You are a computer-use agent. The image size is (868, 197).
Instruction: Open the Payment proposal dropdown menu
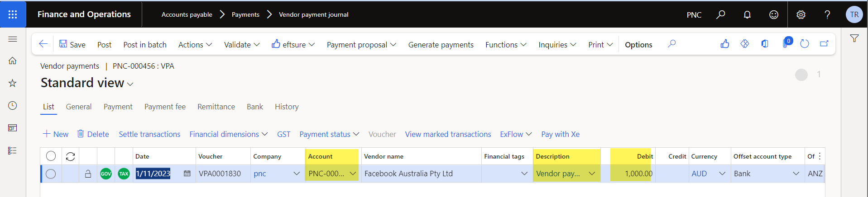[x=361, y=45]
